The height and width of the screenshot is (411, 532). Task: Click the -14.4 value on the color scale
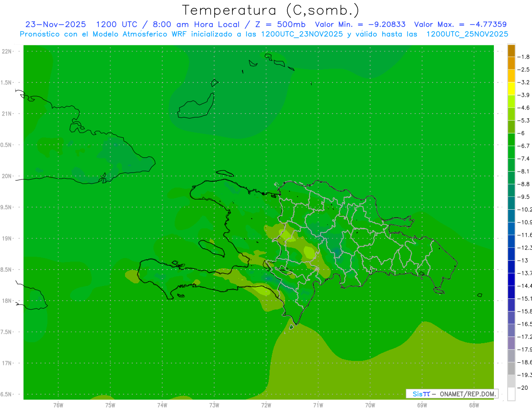click(525, 286)
